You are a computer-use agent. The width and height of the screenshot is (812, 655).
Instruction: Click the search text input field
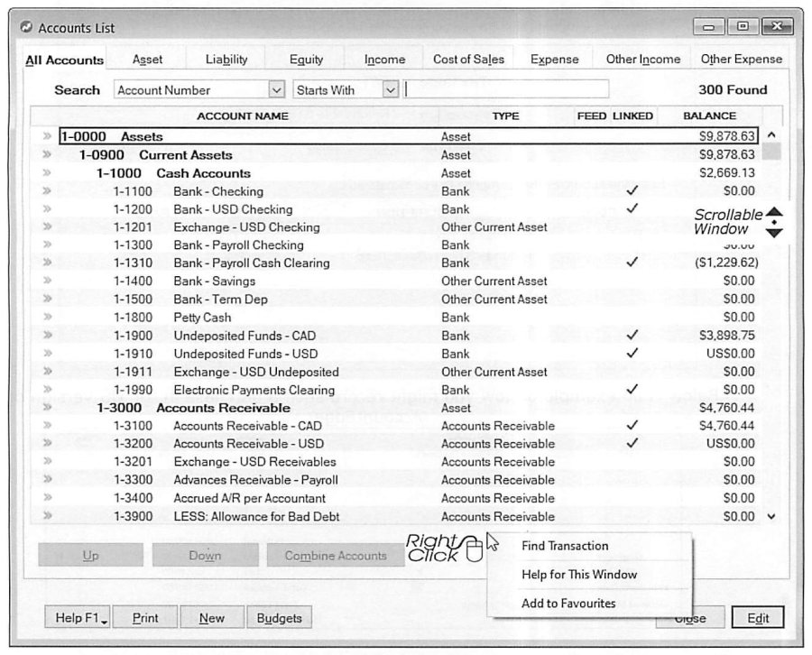[x=506, y=89]
